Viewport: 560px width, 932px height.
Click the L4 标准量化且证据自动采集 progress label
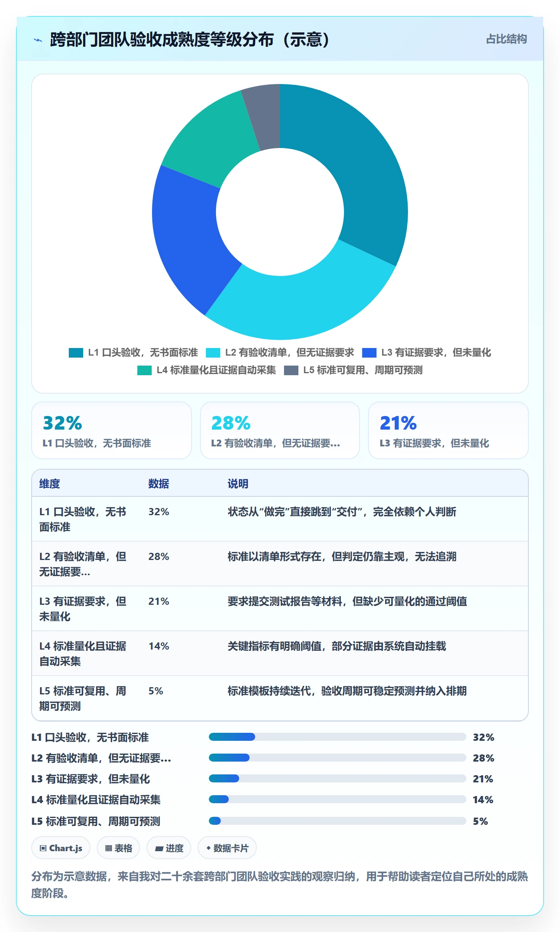96,800
